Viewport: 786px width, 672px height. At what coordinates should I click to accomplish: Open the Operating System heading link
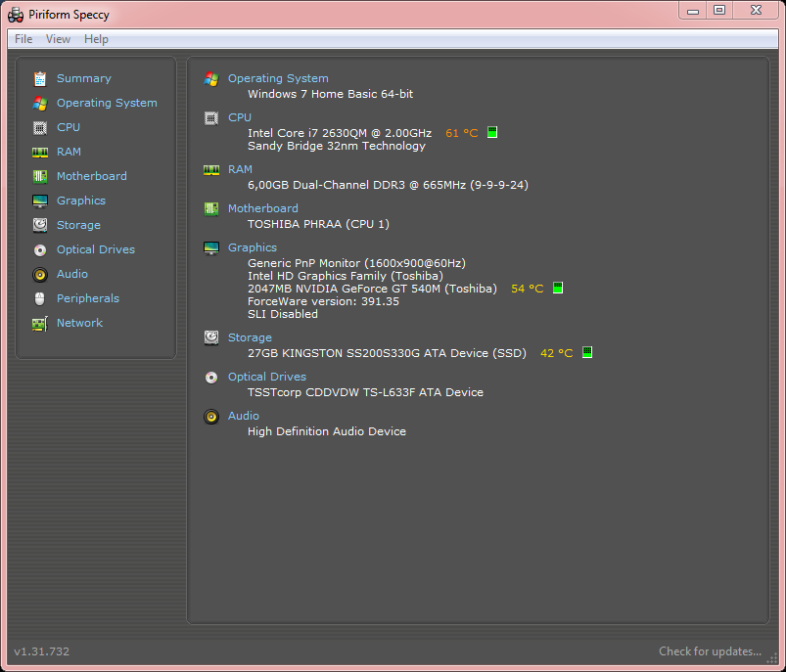pyautogui.click(x=278, y=78)
